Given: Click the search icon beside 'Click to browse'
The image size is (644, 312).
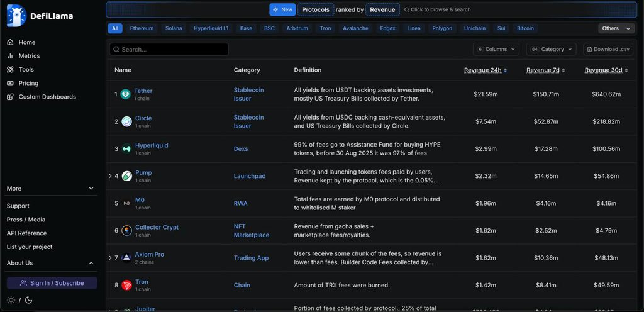Looking at the screenshot, I should pos(407,9).
